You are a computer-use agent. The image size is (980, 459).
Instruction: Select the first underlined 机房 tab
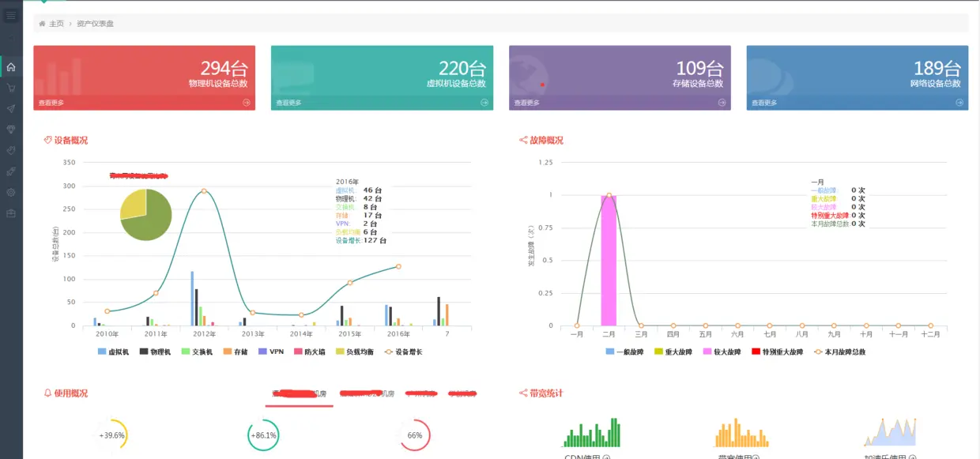(299, 393)
